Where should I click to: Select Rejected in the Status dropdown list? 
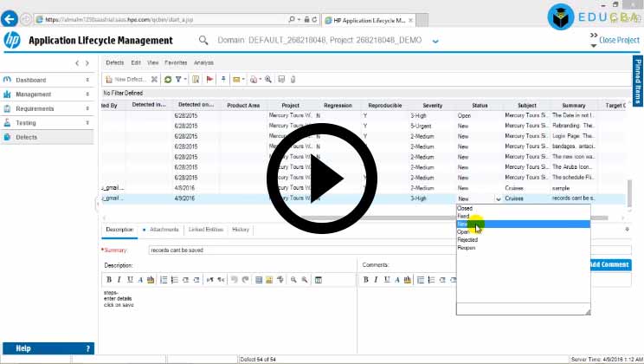coord(467,240)
